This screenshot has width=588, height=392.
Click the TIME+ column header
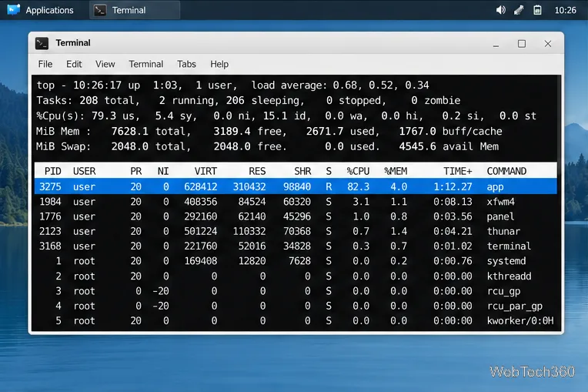click(x=457, y=171)
